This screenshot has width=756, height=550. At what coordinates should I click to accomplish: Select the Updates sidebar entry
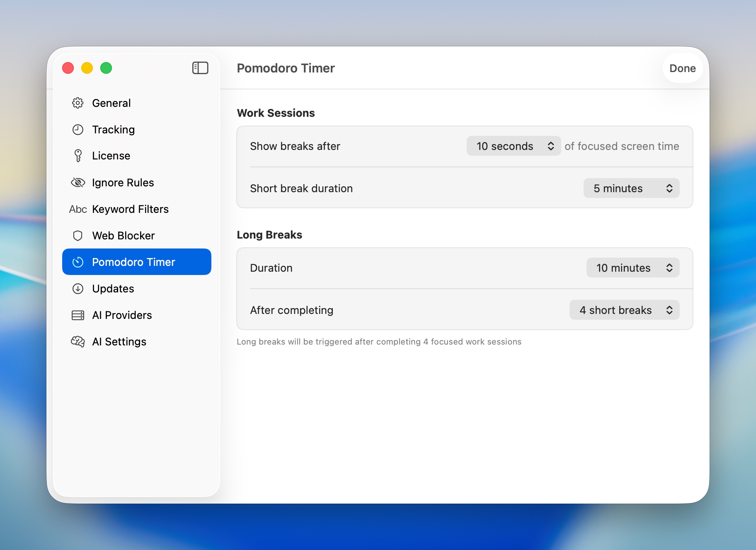113,289
